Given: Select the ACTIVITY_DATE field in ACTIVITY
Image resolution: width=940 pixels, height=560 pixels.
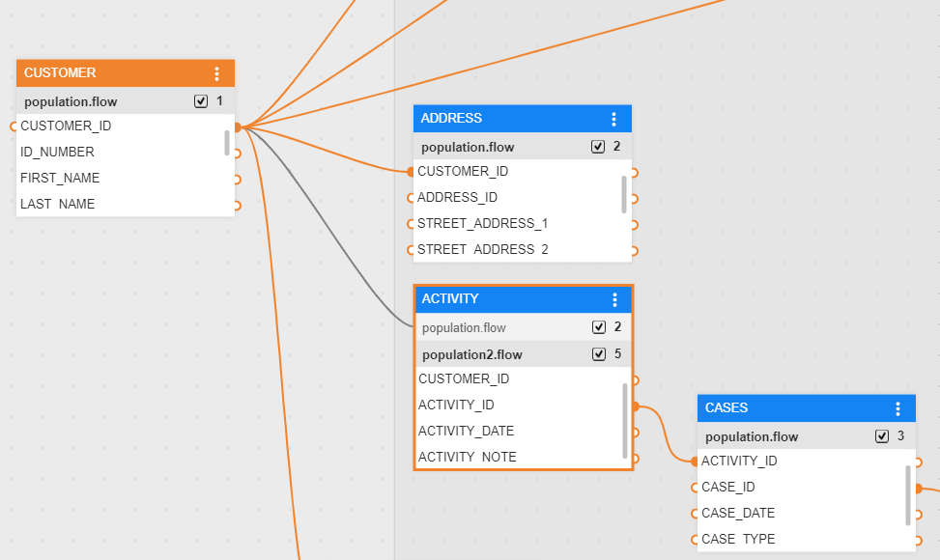Looking at the screenshot, I should point(466,432).
